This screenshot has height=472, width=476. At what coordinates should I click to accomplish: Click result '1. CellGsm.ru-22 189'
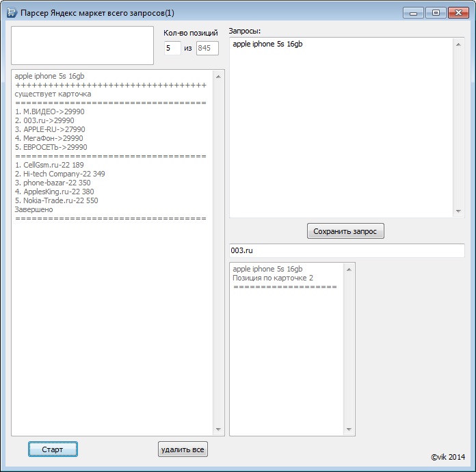(x=49, y=165)
